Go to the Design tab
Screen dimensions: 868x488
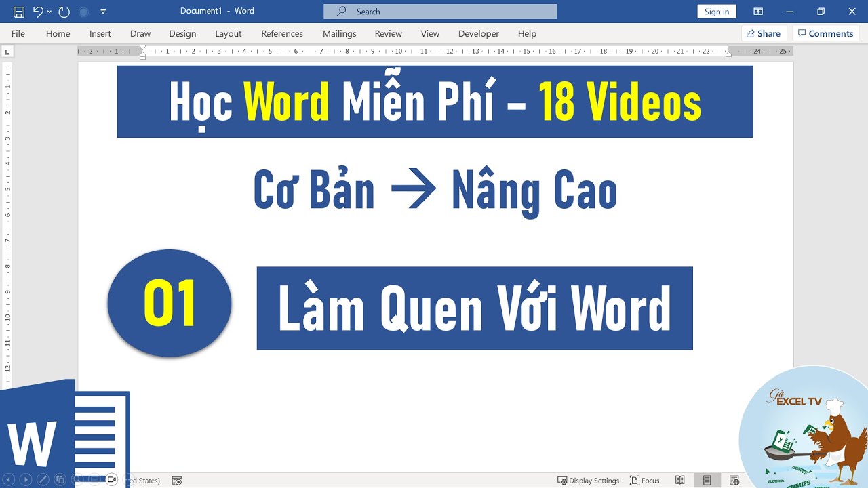point(182,33)
